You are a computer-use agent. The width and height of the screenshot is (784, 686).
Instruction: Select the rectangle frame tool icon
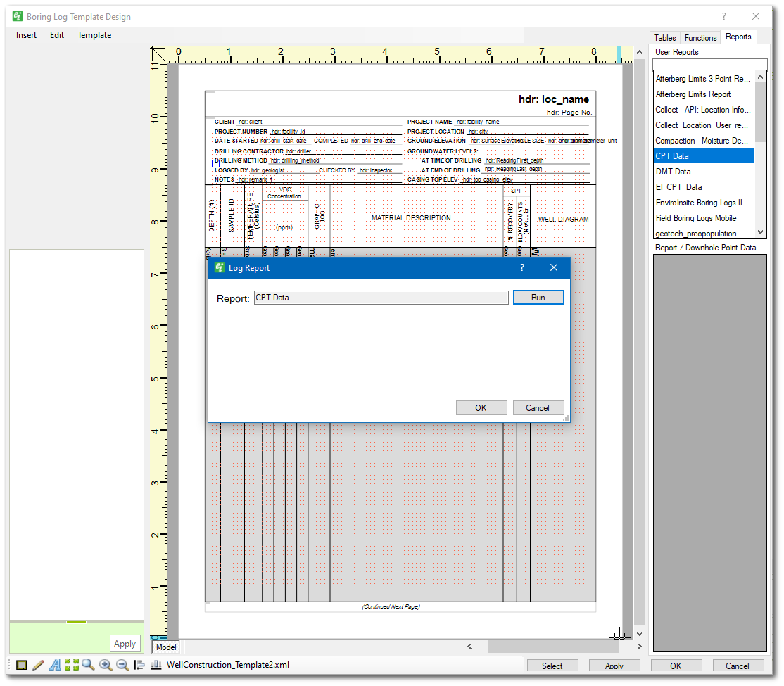coord(22,665)
